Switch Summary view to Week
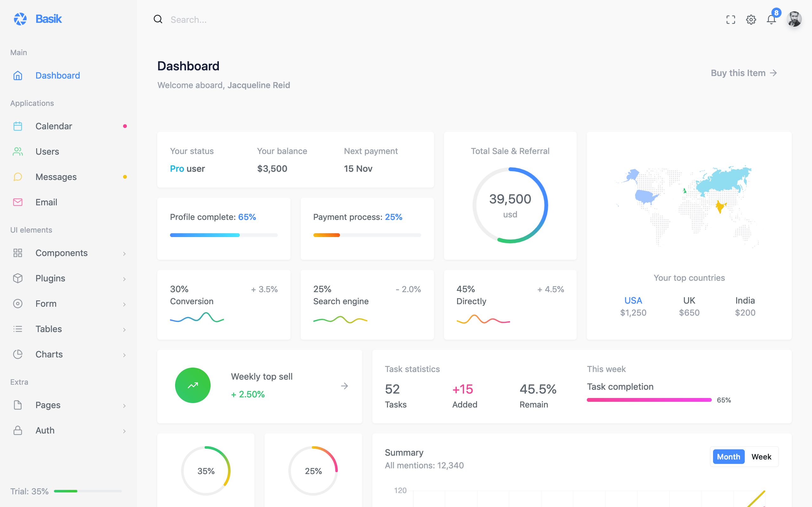The height and width of the screenshot is (507, 812). 761,457
